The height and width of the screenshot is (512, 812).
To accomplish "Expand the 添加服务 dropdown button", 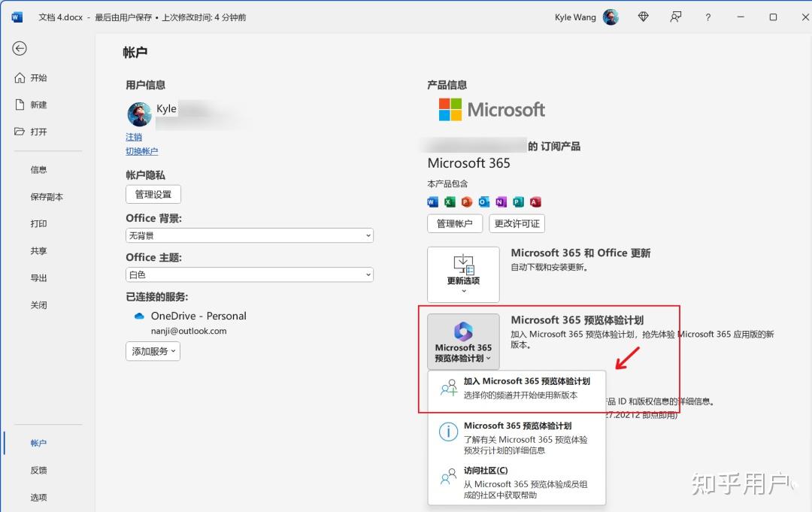I will point(153,351).
